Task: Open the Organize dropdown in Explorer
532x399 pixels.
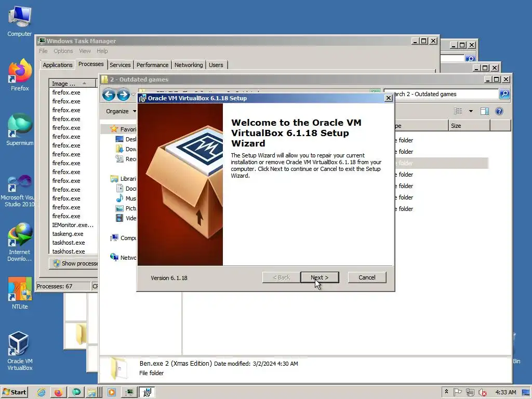Action: tap(121, 111)
